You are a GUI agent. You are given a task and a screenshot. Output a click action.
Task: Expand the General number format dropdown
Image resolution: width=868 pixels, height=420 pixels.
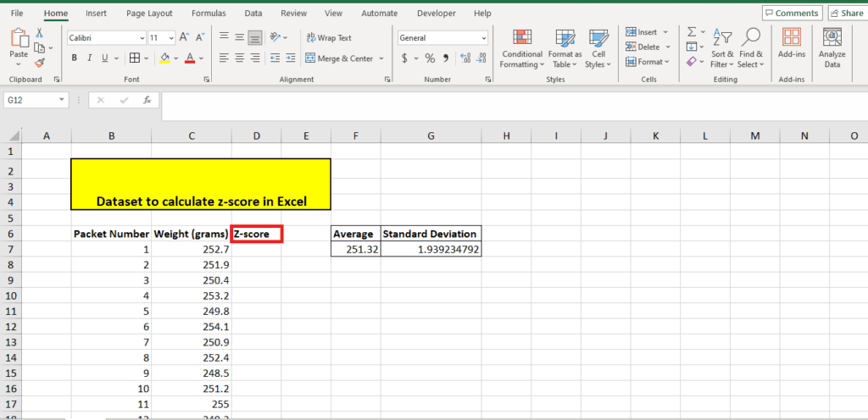(x=484, y=38)
